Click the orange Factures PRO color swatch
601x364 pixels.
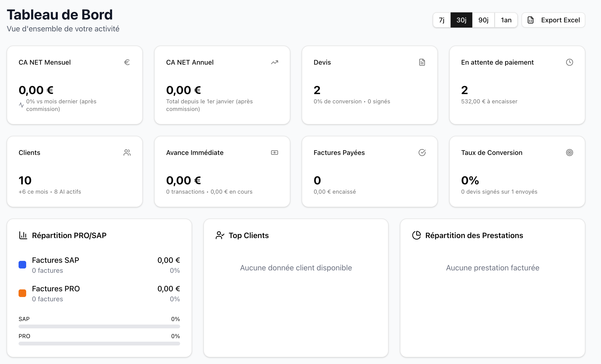click(x=22, y=293)
